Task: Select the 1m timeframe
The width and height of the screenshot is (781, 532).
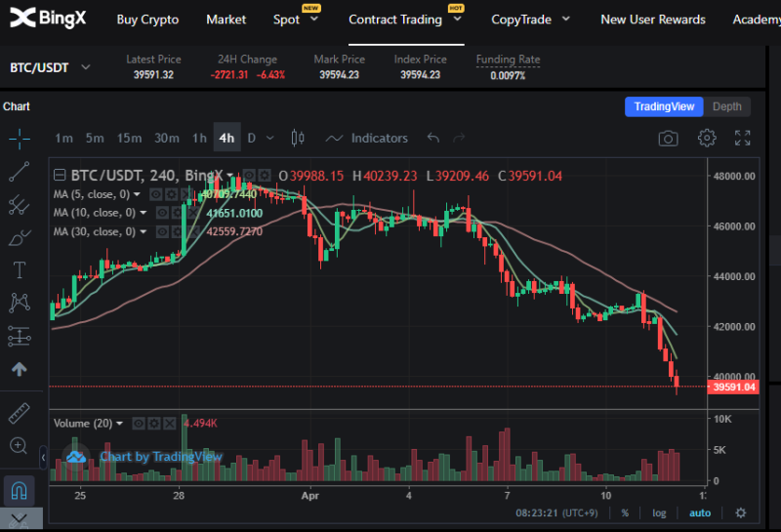Action: pos(63,138)
